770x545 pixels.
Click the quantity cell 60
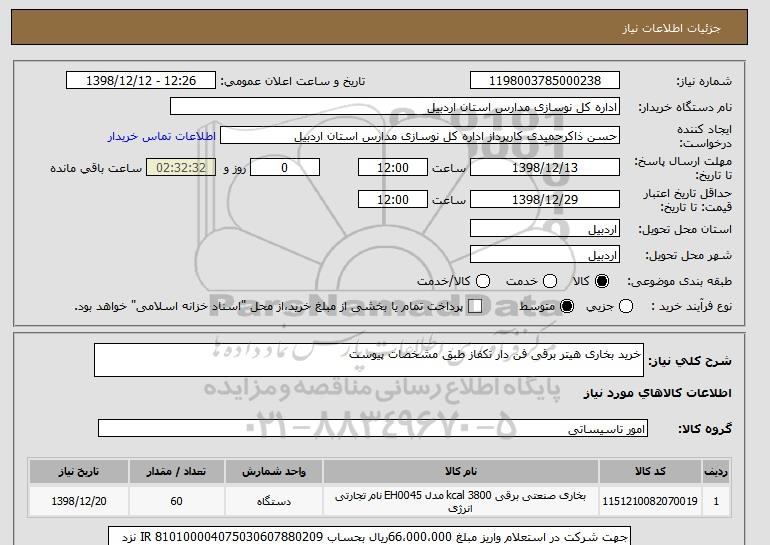(x=176, y=501)
